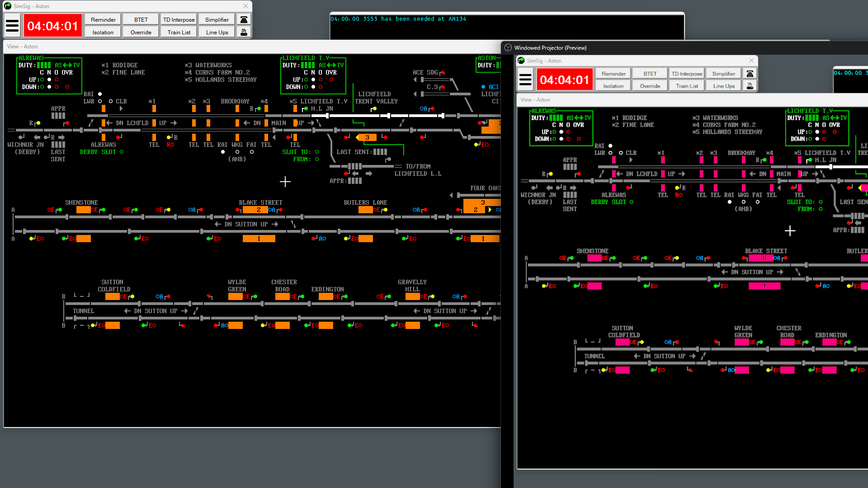
Task: Click the SimSig app icon in main title bar
Action: 8,6
